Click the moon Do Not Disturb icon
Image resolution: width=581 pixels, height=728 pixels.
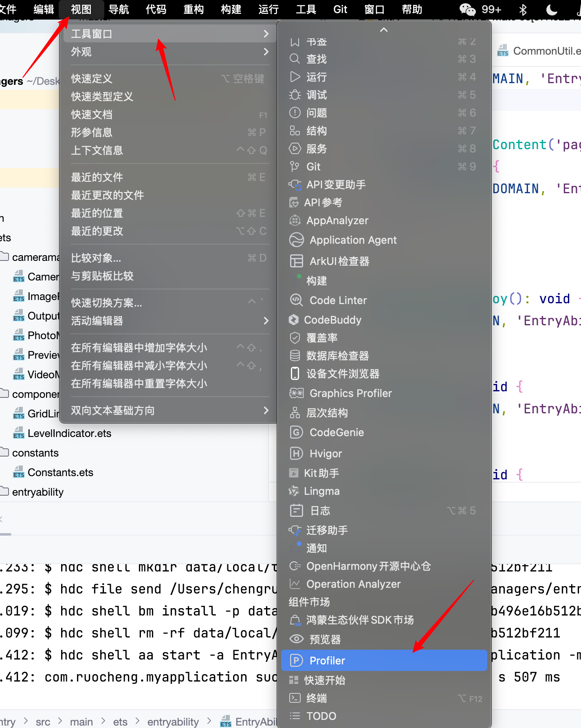coord(552,9)
